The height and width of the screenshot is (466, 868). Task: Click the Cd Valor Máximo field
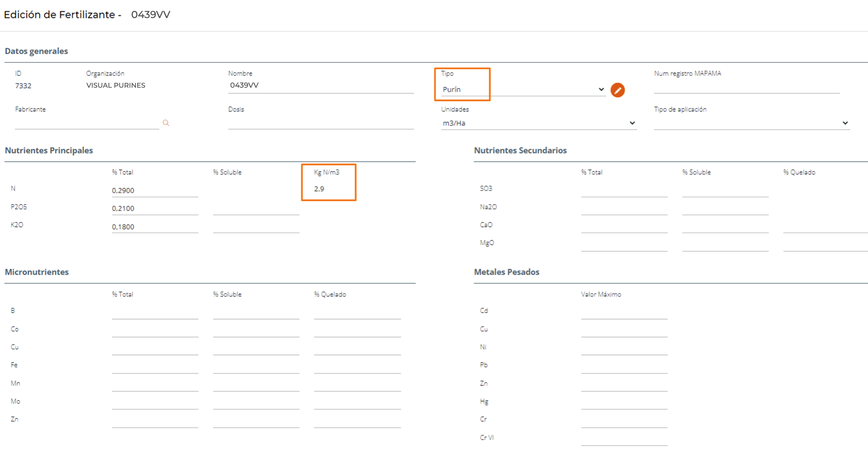click(624, 313)
